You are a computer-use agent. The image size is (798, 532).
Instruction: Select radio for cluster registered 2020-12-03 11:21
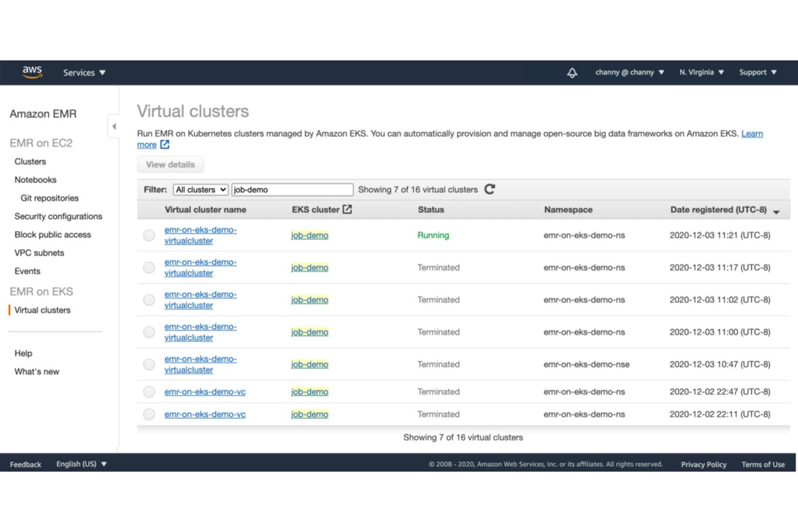(x=149, y=236)
